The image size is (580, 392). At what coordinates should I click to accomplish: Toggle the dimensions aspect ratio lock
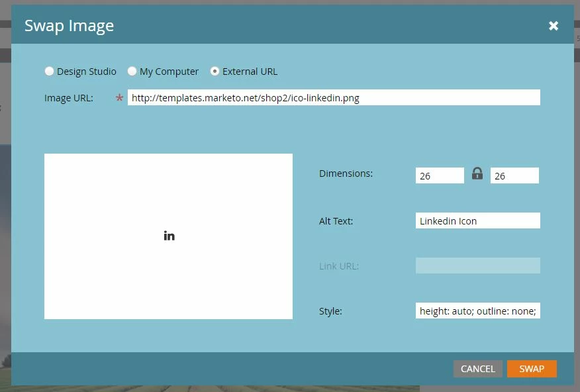pos(477,173)
